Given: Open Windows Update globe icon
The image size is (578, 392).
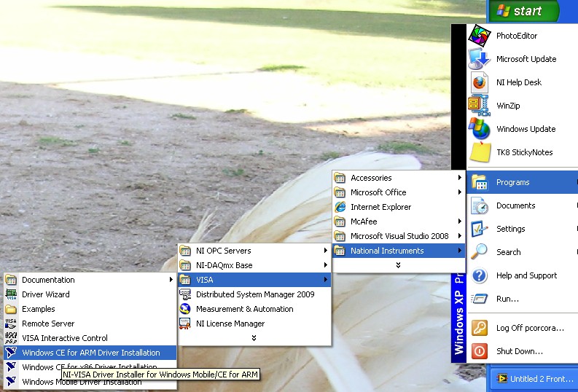Looking at the screenshot, I should (x=479, y=129).
